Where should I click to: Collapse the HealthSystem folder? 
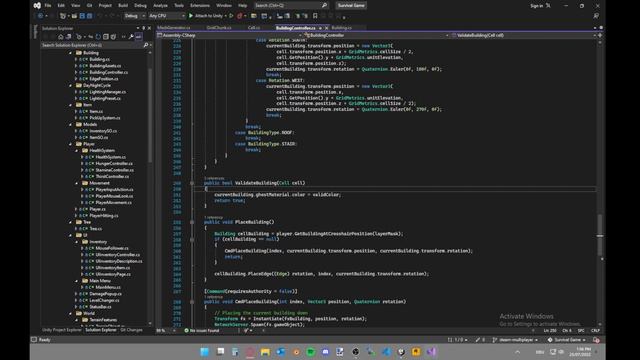coord(76,151)
